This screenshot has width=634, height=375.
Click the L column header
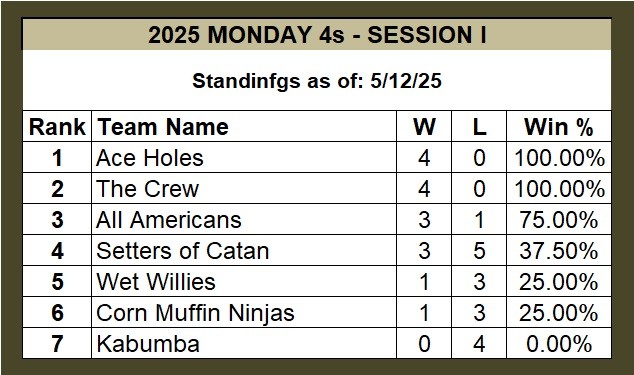(x=479, y=127)
